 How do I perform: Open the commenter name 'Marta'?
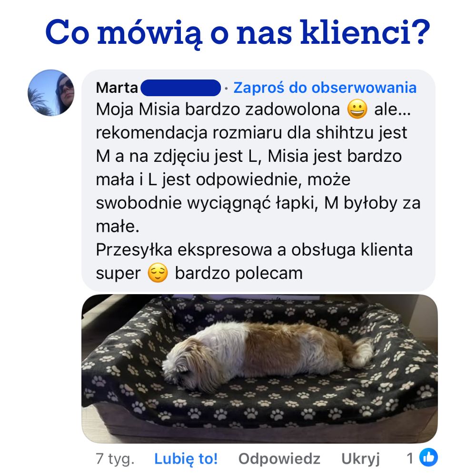(117, 88)
